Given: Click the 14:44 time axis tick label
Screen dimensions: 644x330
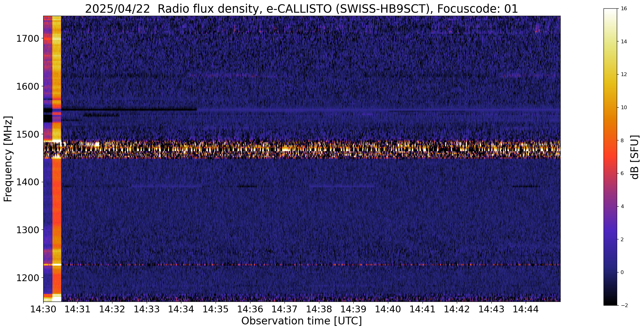Looking at the screenshot, I should coord(526,309).
